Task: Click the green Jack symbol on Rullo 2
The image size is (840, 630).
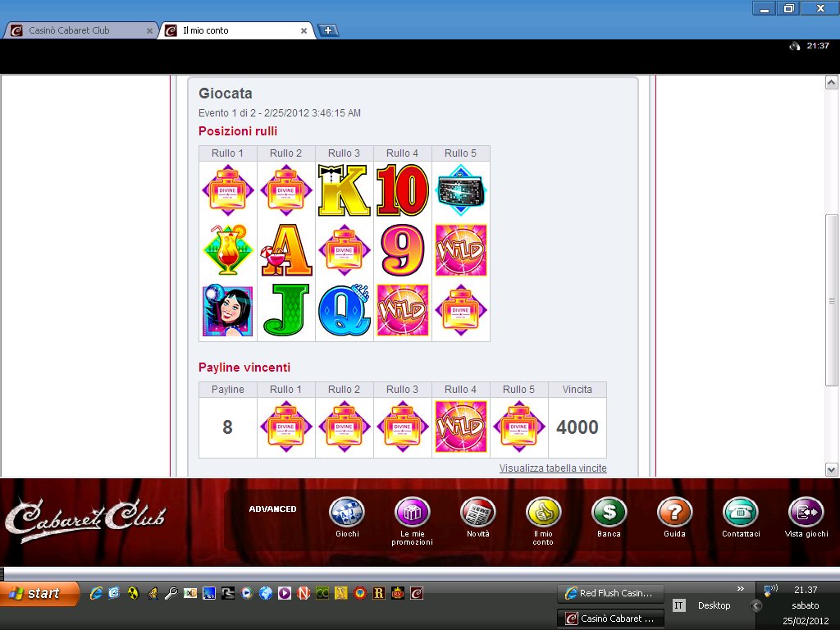Action: click(286, 310)
